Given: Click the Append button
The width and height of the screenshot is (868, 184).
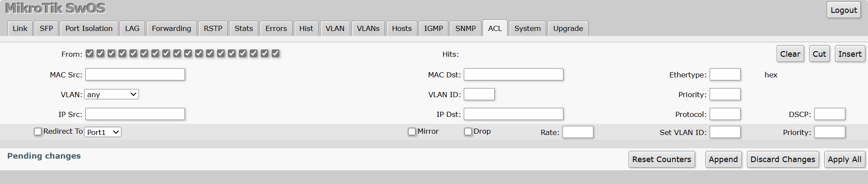Looking at the screenshot, I should pyautogui.click(x=723, y=159).
